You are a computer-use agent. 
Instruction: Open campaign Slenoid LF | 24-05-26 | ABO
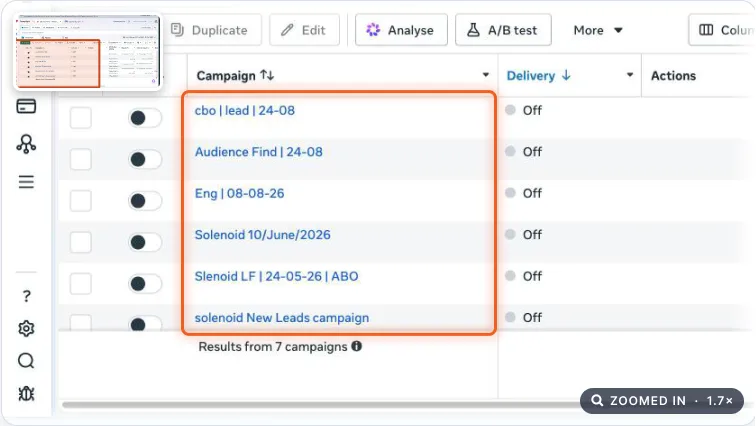[x=276, y=276]
